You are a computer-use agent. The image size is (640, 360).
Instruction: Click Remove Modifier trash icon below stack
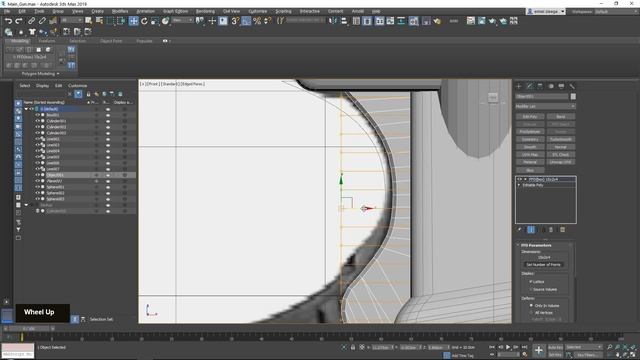pyautogui.click(x=551, y=230)
